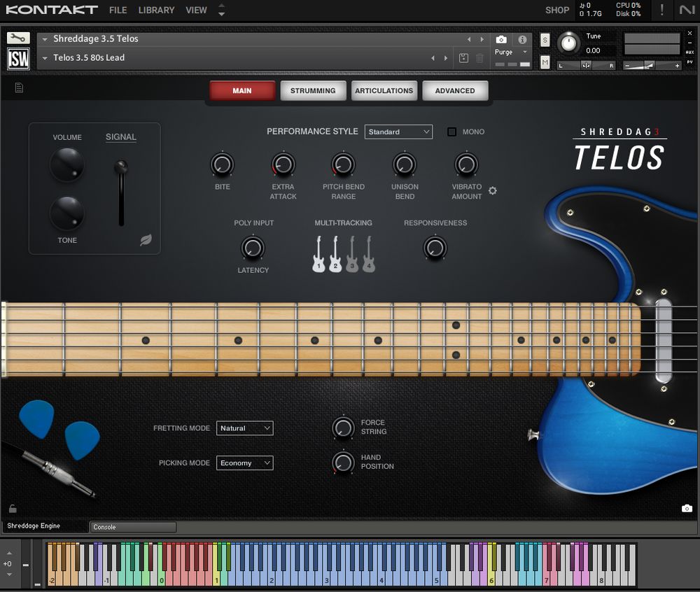This screenshot has height=592, width=700.
Task: Shift keyboard octave down arrow
Action: coord(9,574)
